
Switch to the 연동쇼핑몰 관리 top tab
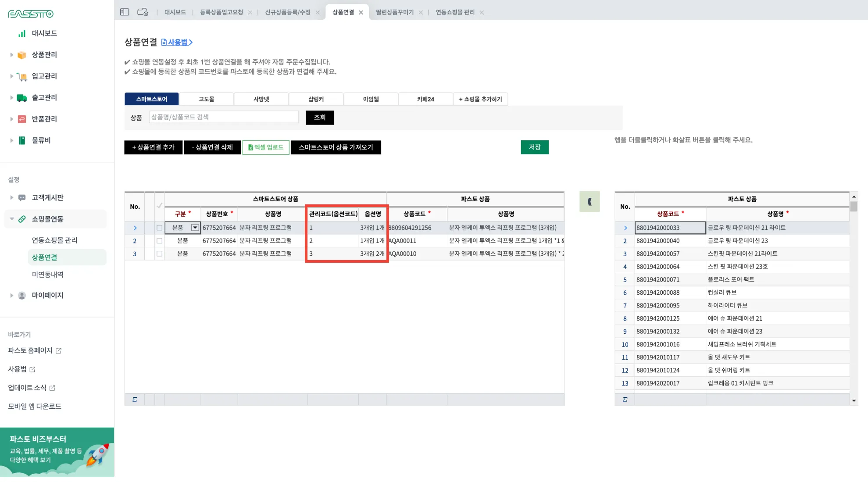coord(454,12)
